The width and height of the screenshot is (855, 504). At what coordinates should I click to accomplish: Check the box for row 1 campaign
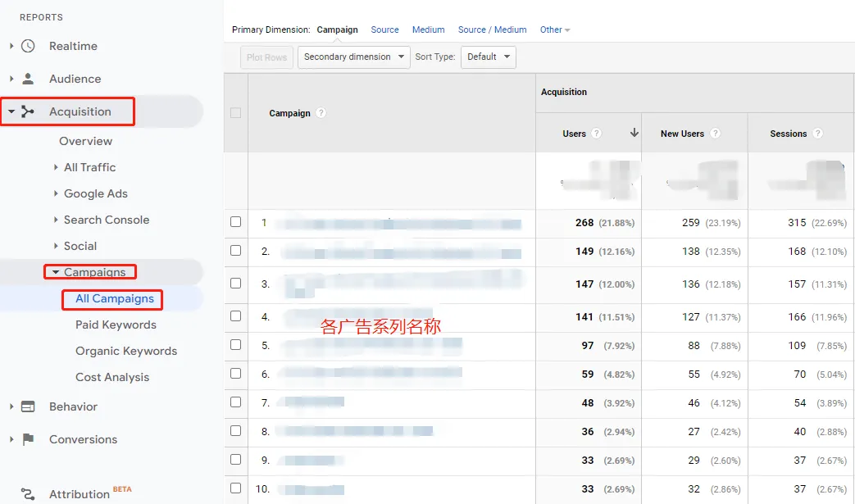[236, 222]
